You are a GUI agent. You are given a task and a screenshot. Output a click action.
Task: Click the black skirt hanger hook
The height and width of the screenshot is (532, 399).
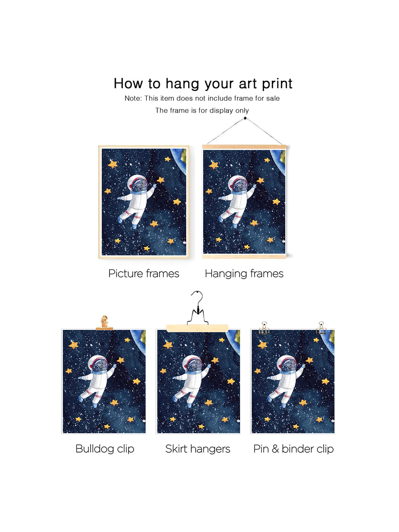pyautogui.click(x=198, y=307)
